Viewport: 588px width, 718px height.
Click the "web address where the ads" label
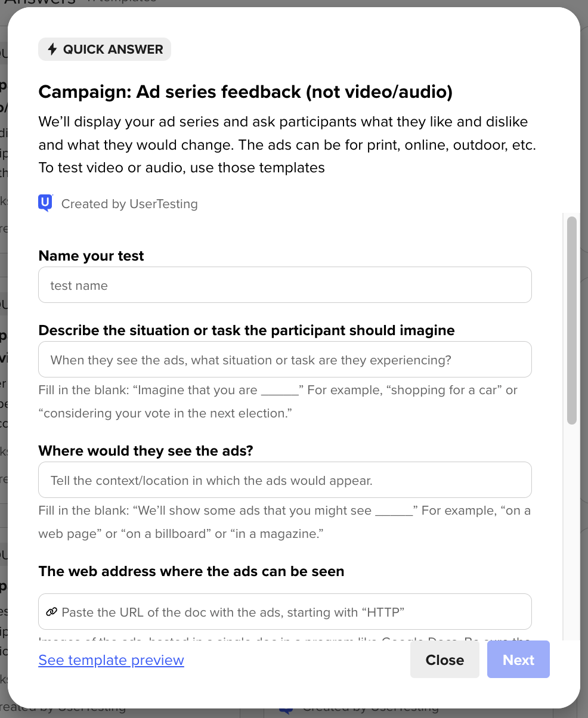click(x=191, y=571)
